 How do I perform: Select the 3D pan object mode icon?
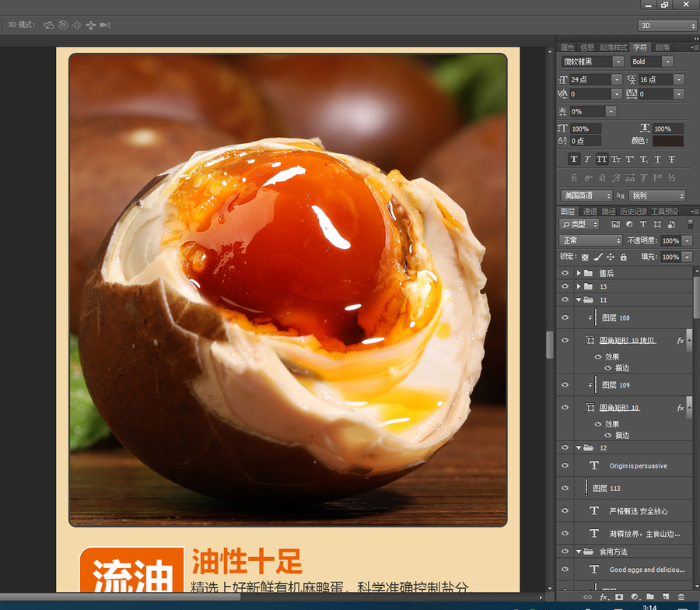pos(77,25)
